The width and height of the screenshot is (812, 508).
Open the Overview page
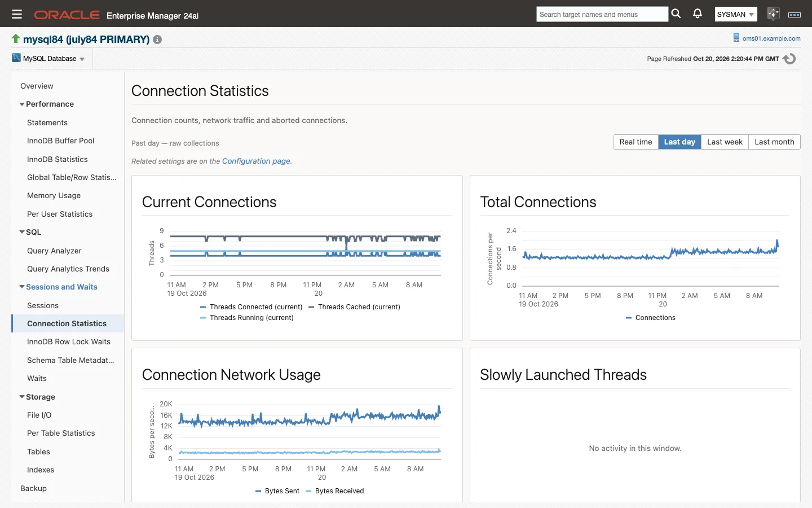pos(37,86)
